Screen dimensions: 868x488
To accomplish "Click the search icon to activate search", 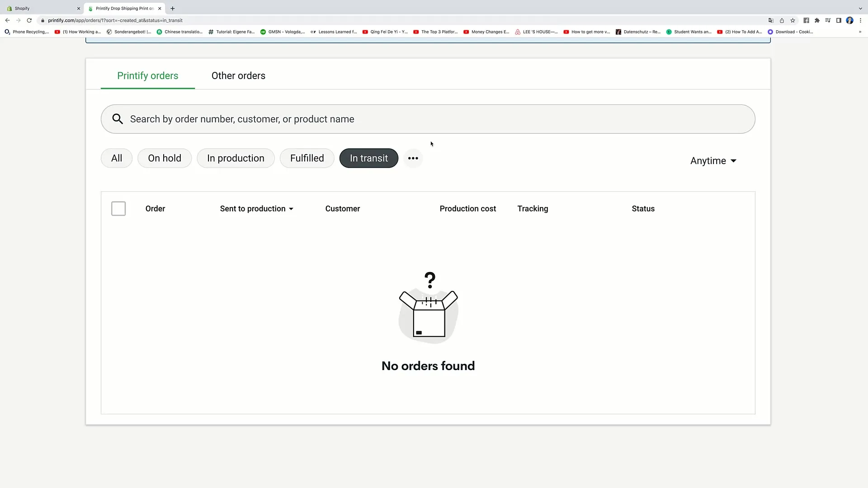I will tap(118, 119).
